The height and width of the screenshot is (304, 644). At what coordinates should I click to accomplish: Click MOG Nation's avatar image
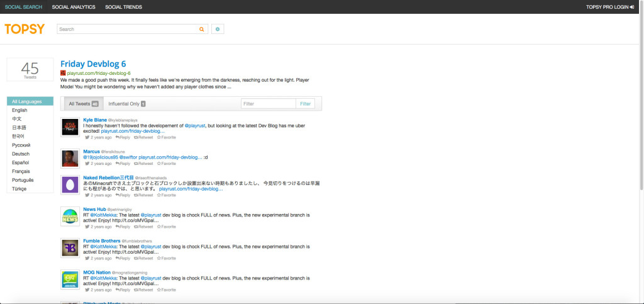pos(70,279)
